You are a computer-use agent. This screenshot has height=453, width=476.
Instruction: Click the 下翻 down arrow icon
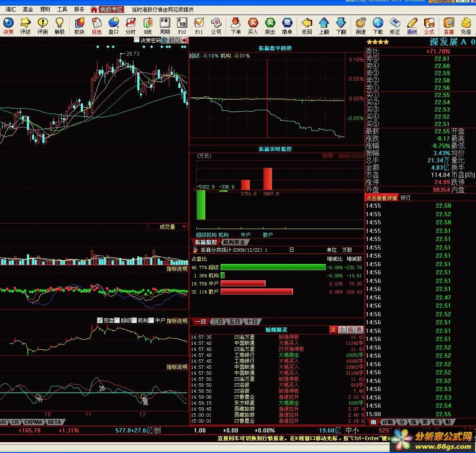(341, 26)
